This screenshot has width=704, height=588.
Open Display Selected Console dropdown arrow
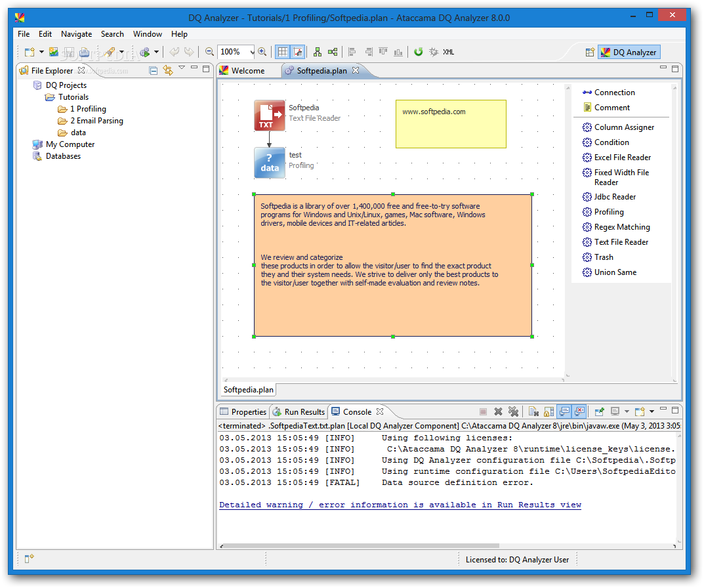(627, 411)
